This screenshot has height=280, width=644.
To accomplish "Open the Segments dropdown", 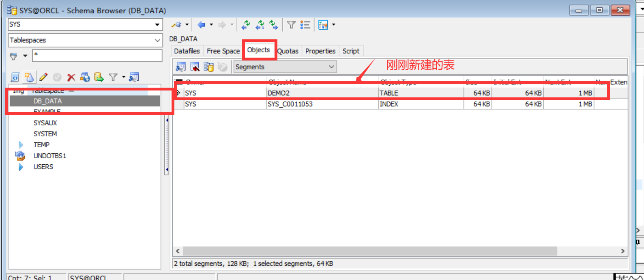I will (286, 67).
